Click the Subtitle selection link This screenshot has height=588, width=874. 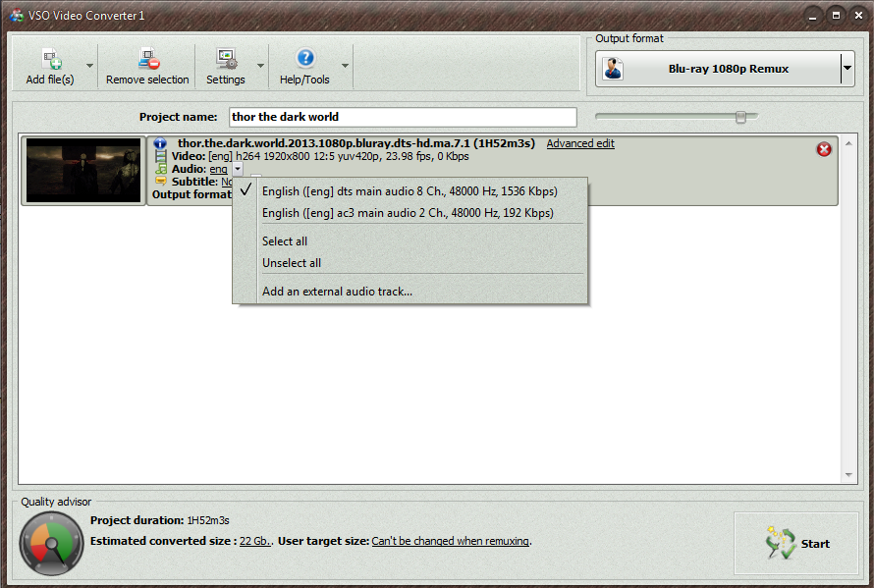pos(227,182)
